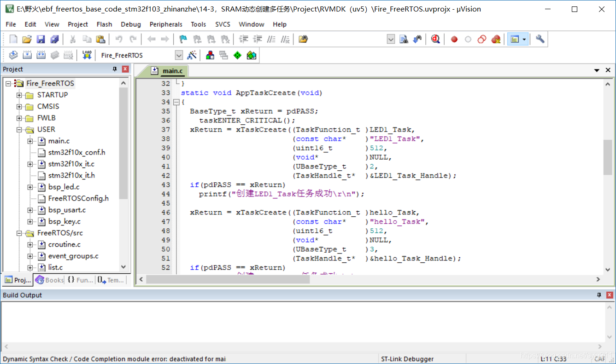Open Configuration with the wrench icon
This screenshot has height=364, width=616.
[540, 40]
